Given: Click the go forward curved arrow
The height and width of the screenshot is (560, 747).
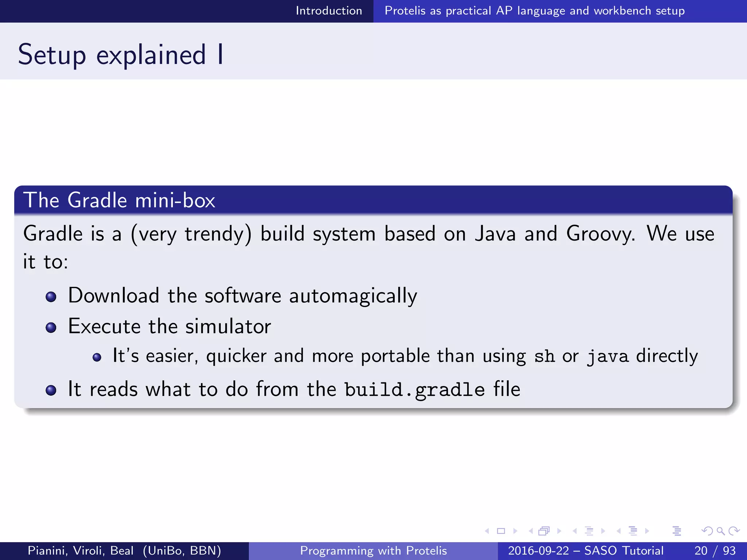Looking at the screenshot, I should point(734,531).
